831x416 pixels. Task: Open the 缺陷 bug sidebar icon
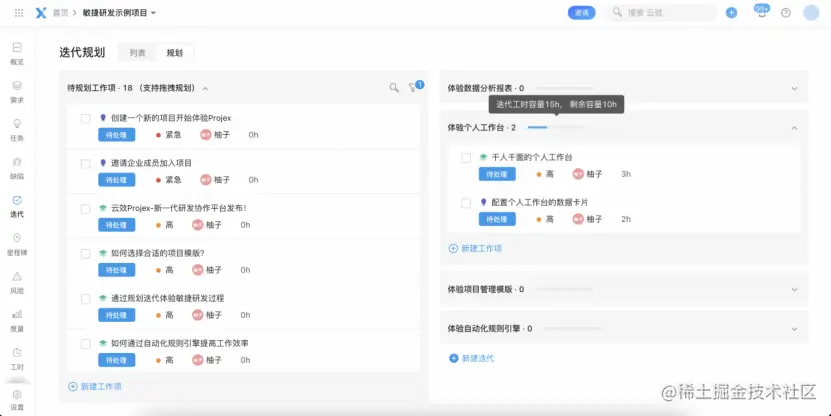click(17, 162)
